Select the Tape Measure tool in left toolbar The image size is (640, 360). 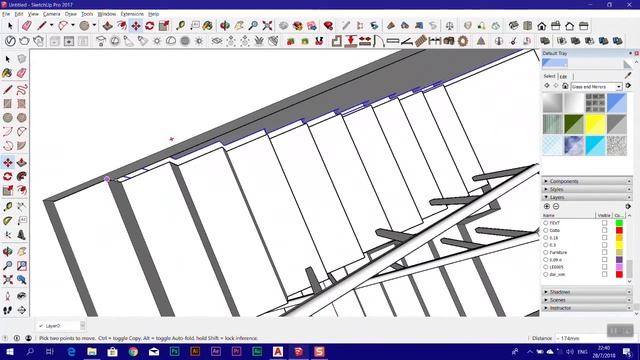tap(7, 207)
